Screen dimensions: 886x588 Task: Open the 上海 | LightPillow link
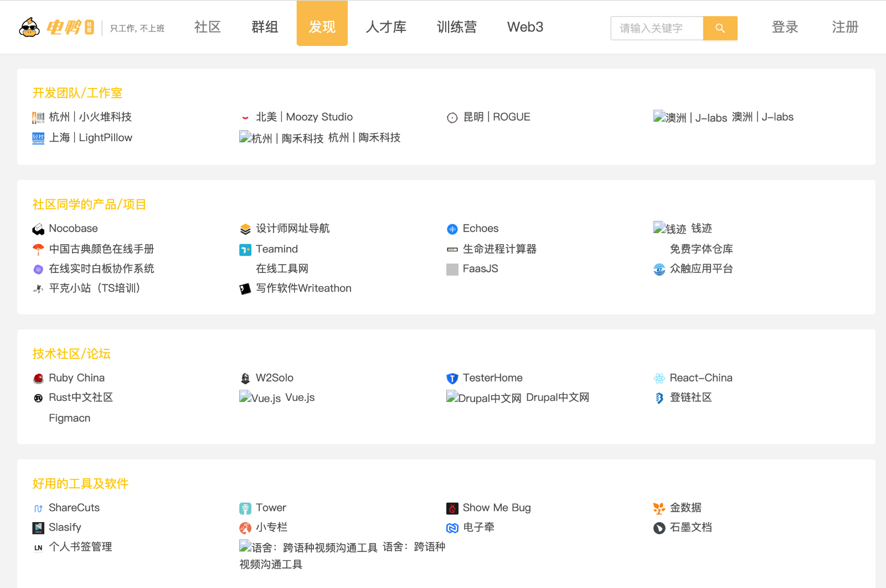click(x=91, y=137)
